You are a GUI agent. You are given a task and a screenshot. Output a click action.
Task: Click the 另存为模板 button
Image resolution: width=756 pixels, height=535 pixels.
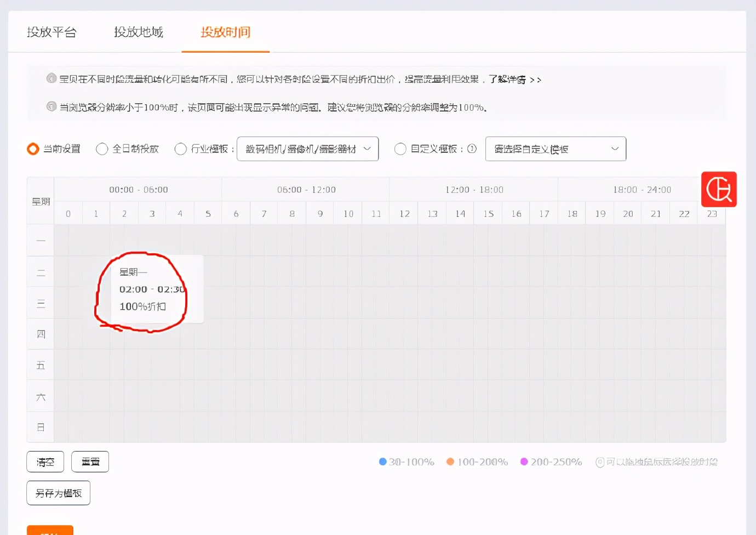pyautogui.click(x=58, y=492)
